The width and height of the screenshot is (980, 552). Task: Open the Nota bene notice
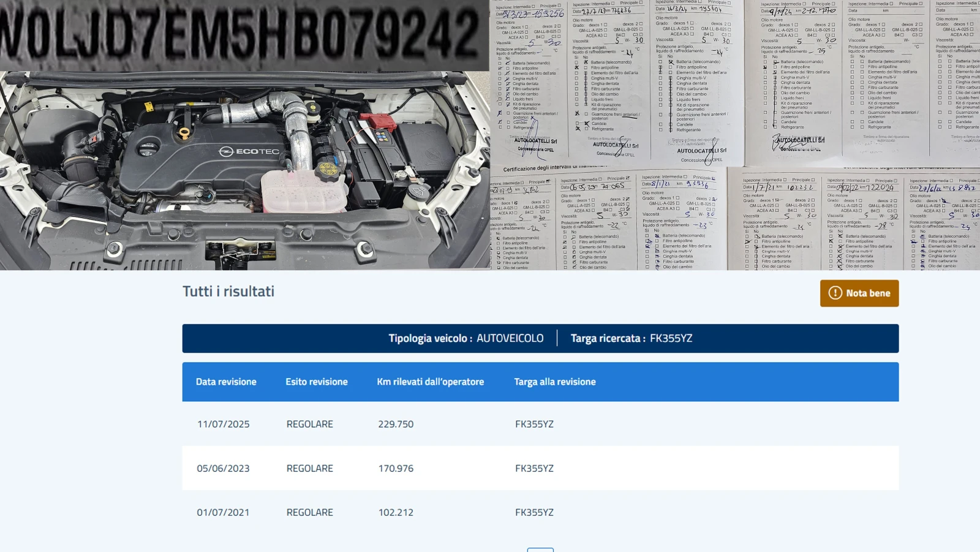pyautogui.click(x=859, y=293)
